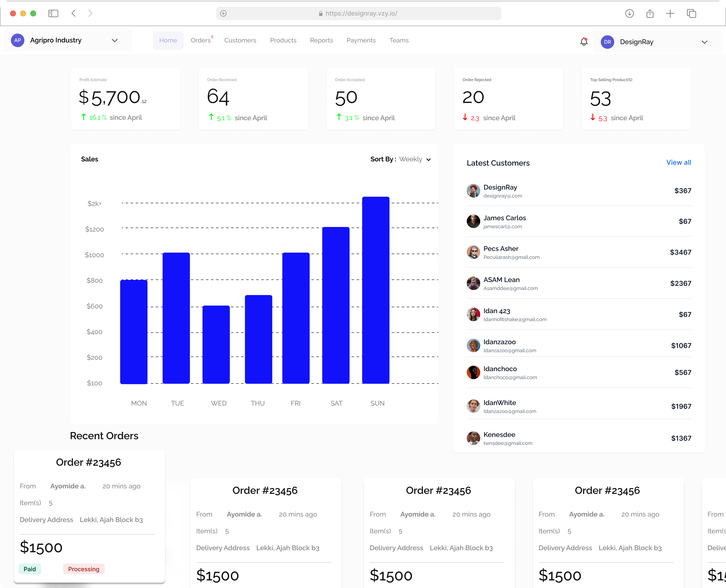Screen dimensions: 726x588
Task: Navigate to the Teams page
Action: [399, 40]
